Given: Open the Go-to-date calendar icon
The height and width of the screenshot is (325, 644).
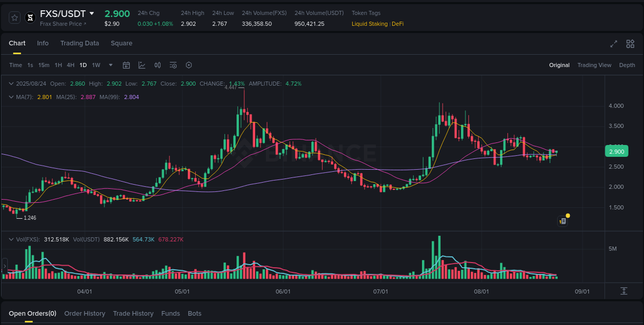Looking at the screenshot, I should (x=126, y=65).
